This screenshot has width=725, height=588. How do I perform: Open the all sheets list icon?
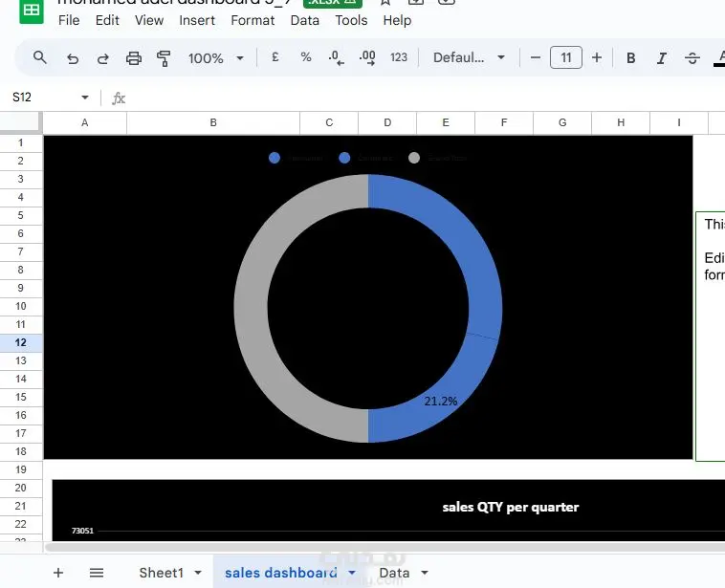coord(97,573)
